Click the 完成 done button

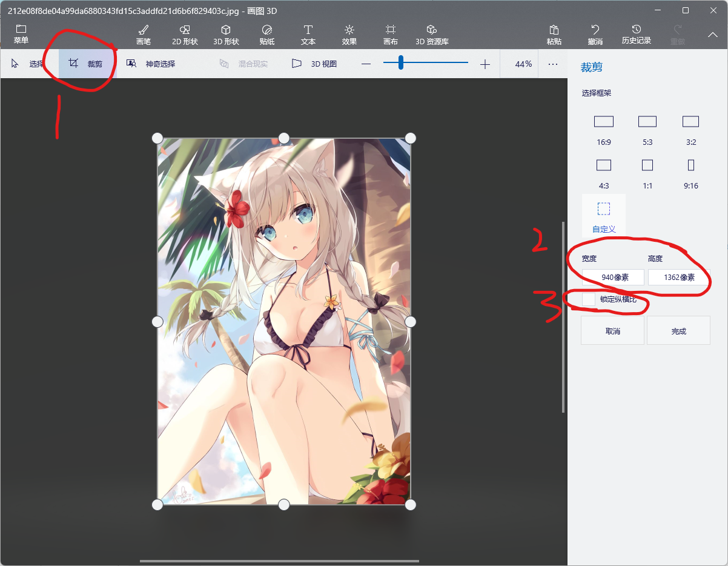pyautogui.click(x=678, y=330)
